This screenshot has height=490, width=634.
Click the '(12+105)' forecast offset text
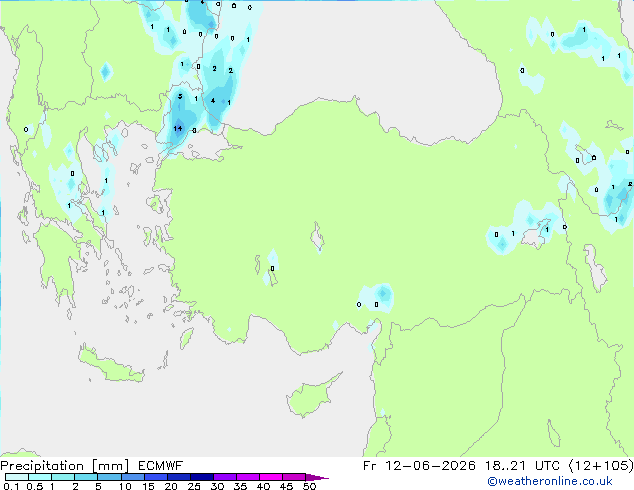pos(601,466)
